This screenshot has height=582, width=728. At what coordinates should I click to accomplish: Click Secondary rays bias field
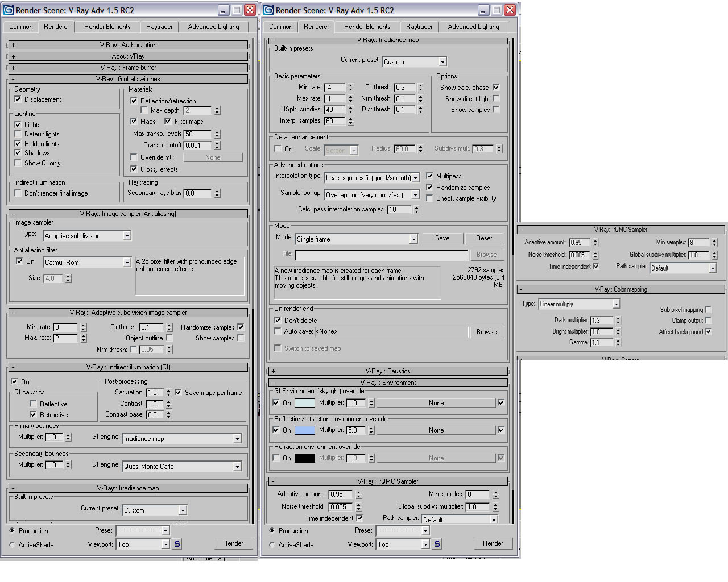pos(198,193)
